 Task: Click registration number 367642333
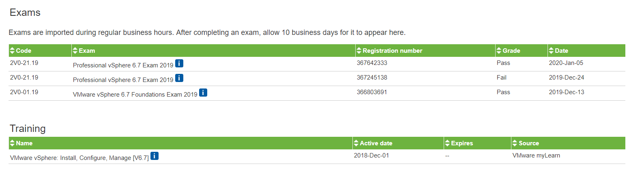coord(372,63)
